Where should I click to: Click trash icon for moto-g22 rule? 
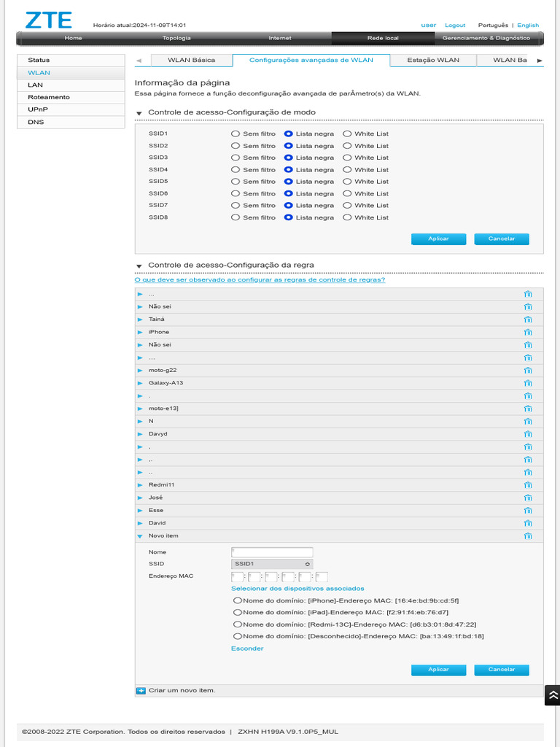pos(528,371)
